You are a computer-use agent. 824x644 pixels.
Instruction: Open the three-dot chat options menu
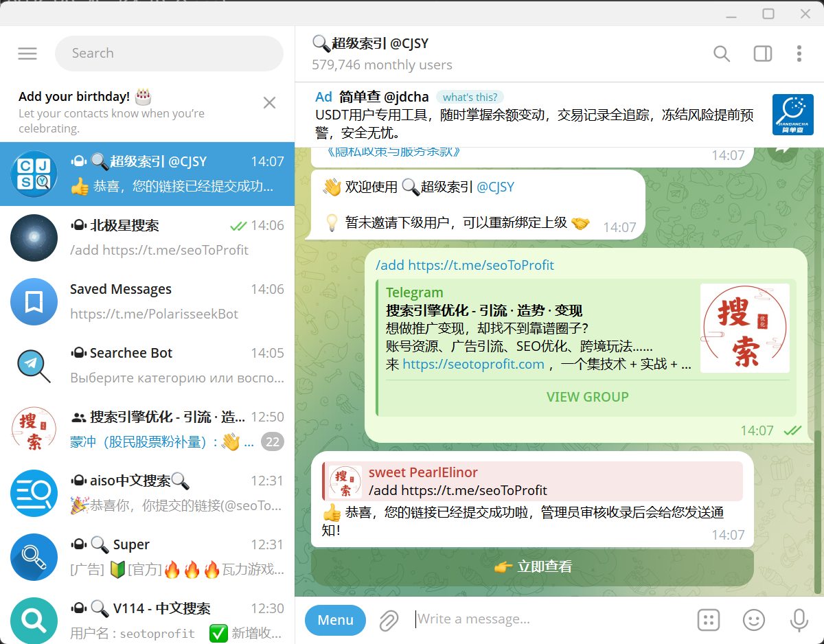[x=799, y=54]
